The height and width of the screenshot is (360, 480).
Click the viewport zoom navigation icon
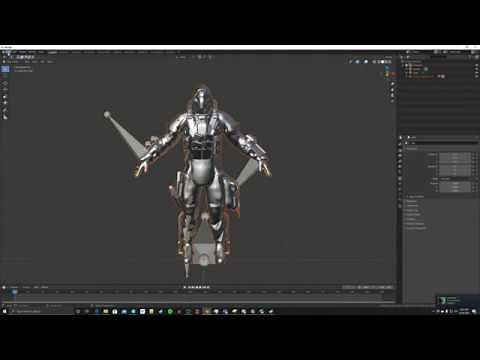[392, 84]
